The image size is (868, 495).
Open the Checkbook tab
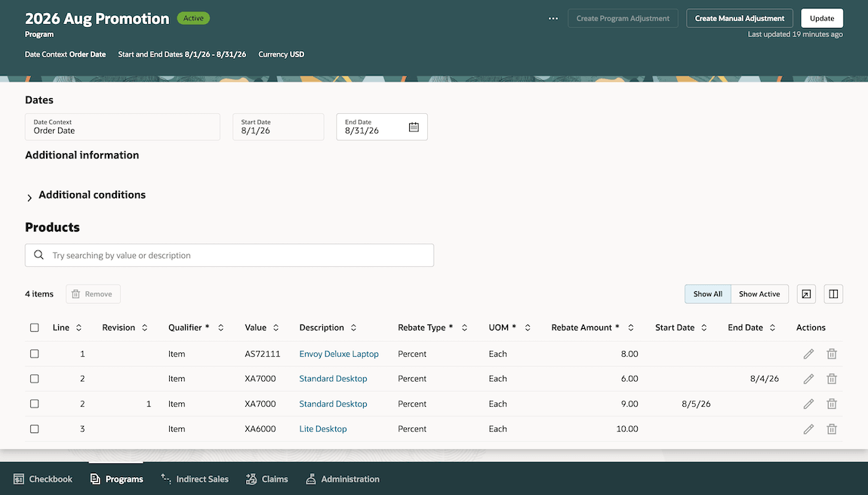[x=42, y=479]
